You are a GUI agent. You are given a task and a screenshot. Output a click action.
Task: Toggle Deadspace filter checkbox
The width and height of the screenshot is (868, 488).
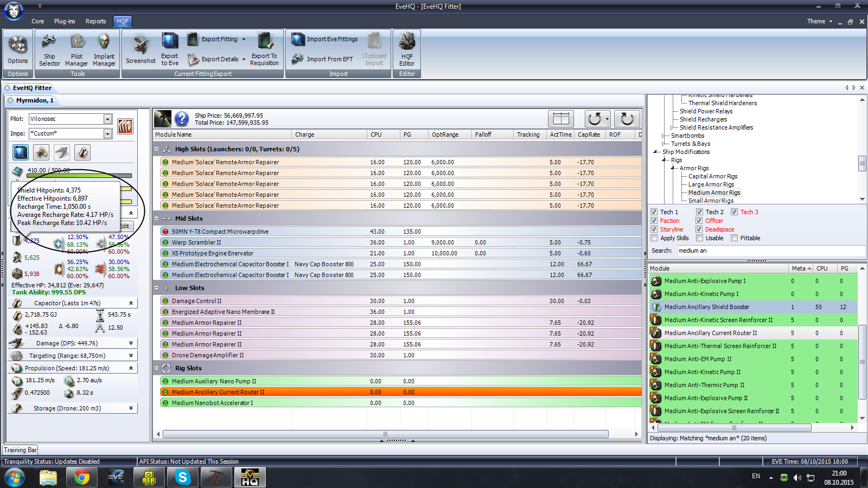click(x=699, y=229)
